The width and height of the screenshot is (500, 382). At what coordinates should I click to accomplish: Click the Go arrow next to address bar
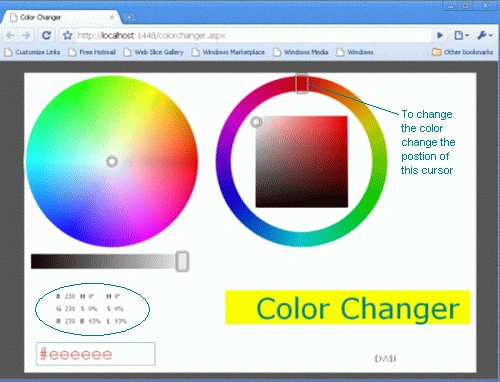[440, 35]
